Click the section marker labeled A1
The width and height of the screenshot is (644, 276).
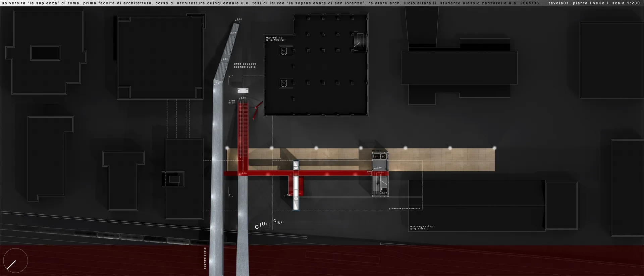coord(230,195)
